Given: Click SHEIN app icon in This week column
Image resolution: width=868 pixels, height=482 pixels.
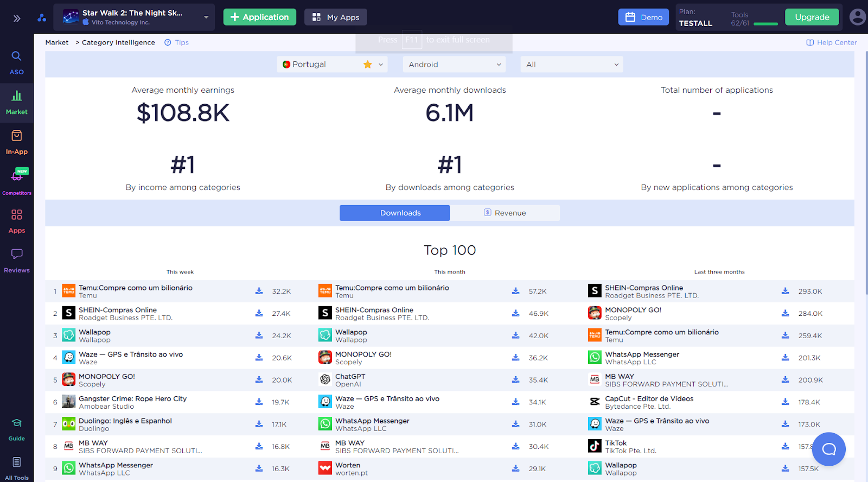Looking at the screenshot, I should tap(69, 313).
